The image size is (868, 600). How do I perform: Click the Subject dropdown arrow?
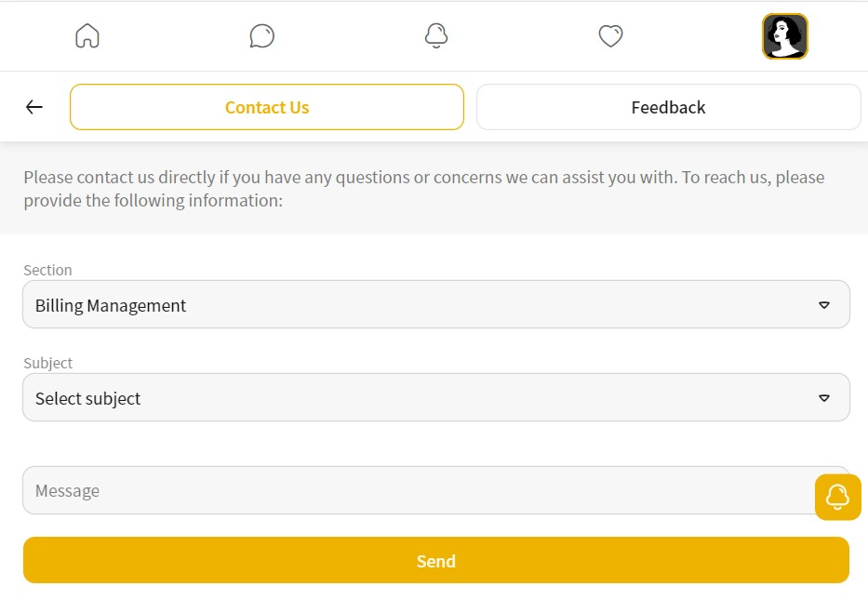point(823,398)
